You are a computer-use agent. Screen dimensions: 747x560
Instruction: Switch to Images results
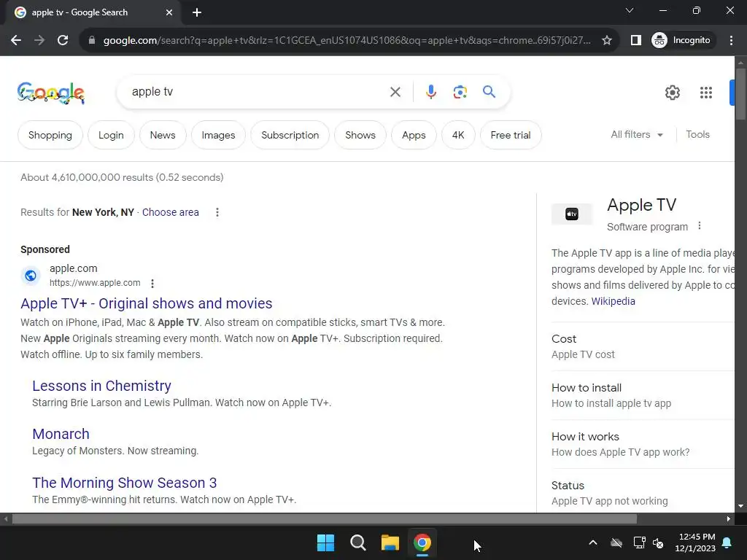coord(218,135)
